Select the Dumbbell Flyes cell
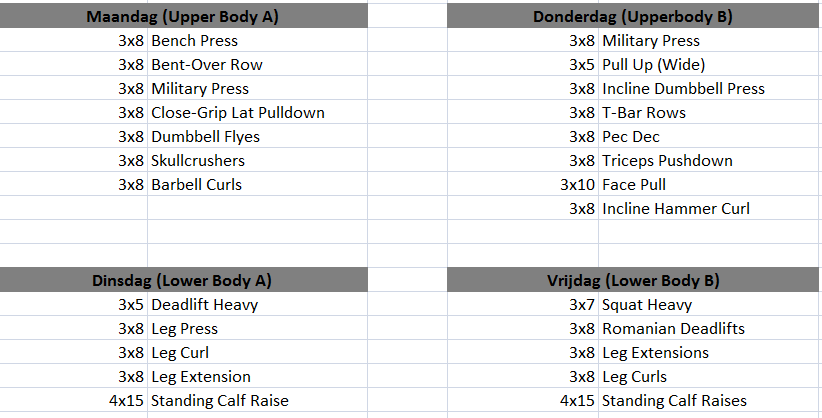The width and height of the screenshot is (822, 418). 206,137
